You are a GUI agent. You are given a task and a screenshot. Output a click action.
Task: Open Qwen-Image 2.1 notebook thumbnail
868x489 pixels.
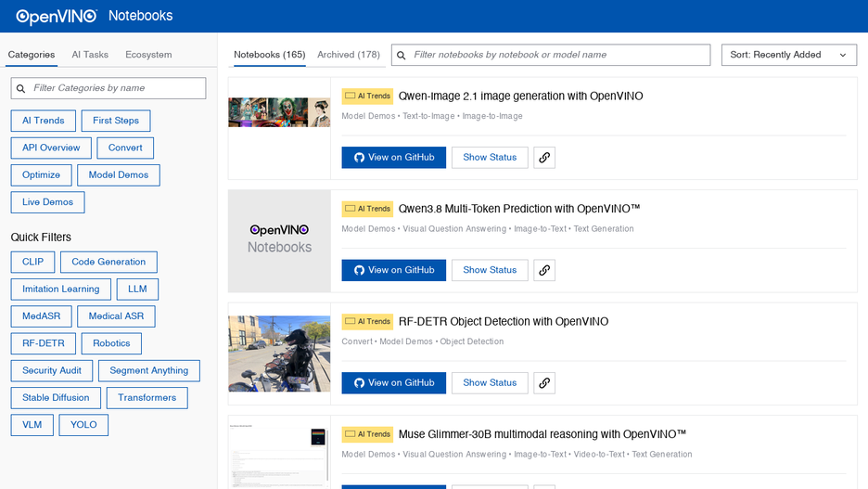(279, 112)
